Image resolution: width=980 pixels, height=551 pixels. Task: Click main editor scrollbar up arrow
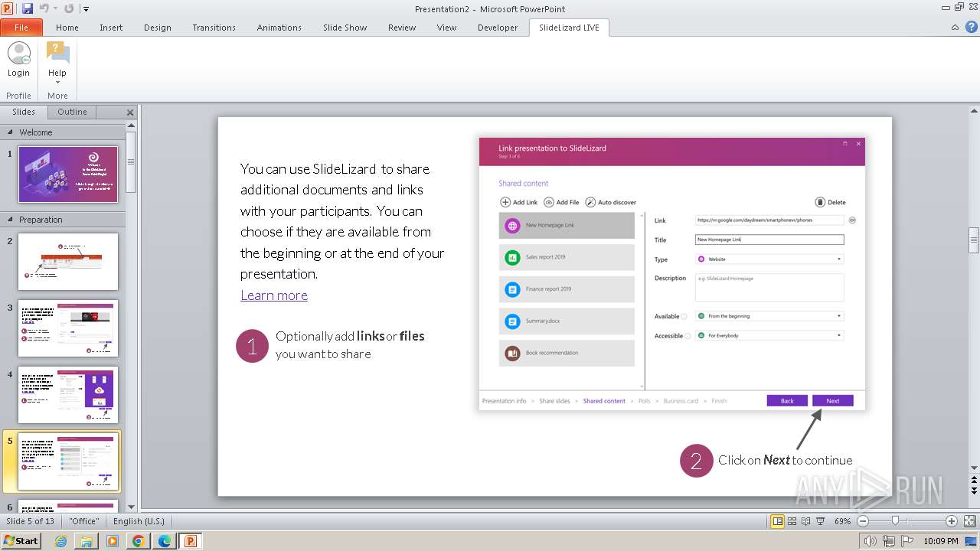point(974,110)
